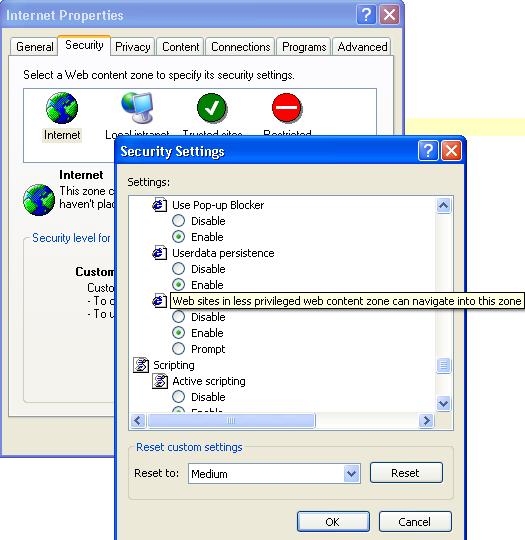Click the help button in Security Settings title bar
525x540 pixels.
[x=428, y=151]
